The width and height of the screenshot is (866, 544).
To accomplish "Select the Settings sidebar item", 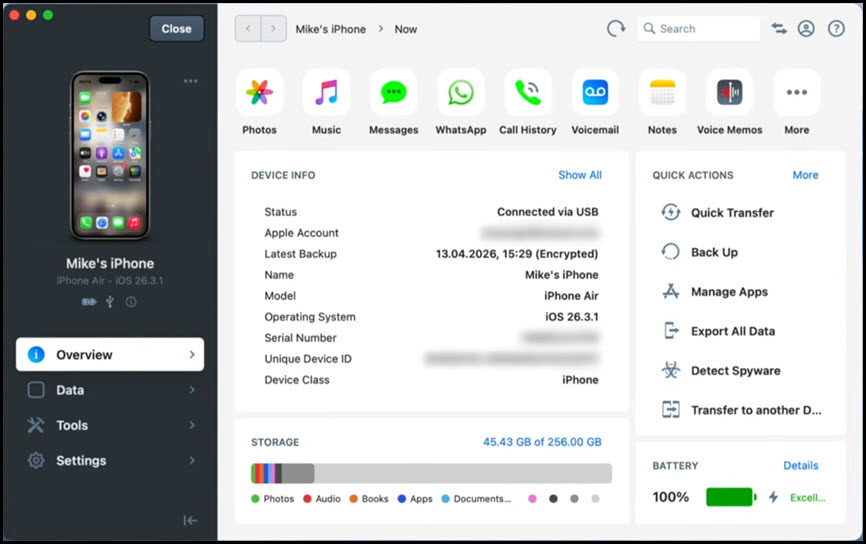I will [110, 461].
